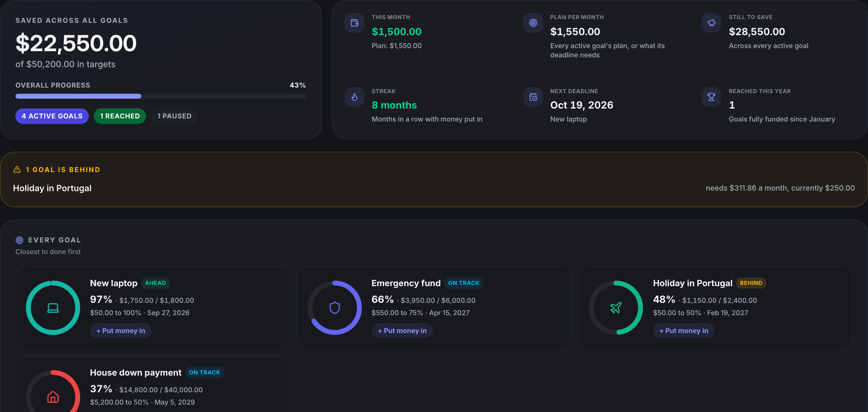Click the shield icon in the Emergency fund ring
868x412 pixels.
pos(335,308)
